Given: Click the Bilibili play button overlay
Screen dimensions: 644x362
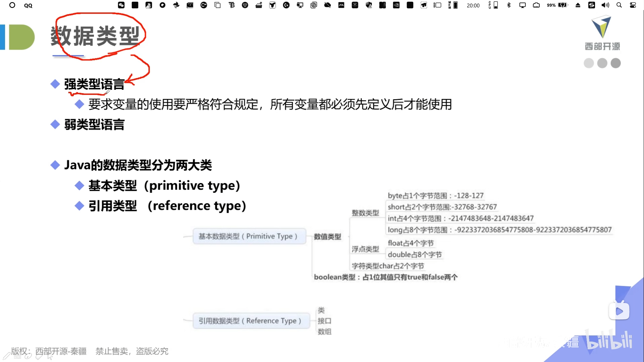Looking at the screenshot, I should [619, 311].
